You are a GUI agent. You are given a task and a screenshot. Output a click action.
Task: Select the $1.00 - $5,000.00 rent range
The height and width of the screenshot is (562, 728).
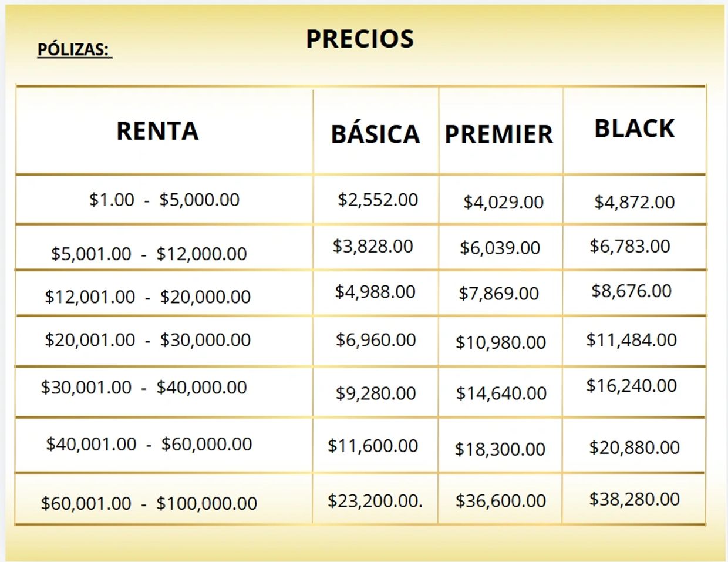coord(164,200)
